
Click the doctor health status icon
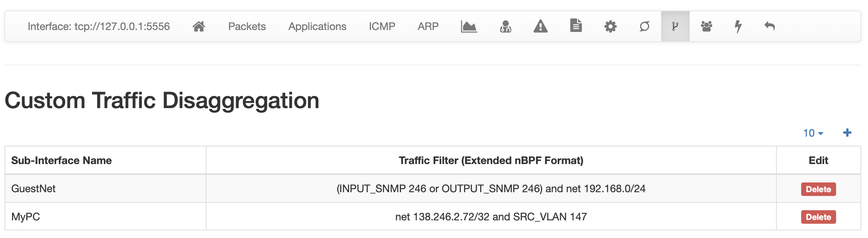[505, 26]
